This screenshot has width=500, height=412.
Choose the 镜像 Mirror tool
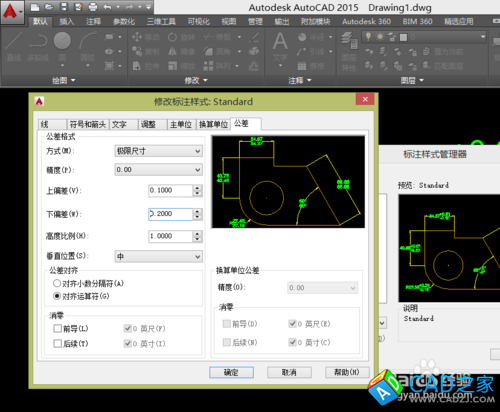click(x=181, y=52)
